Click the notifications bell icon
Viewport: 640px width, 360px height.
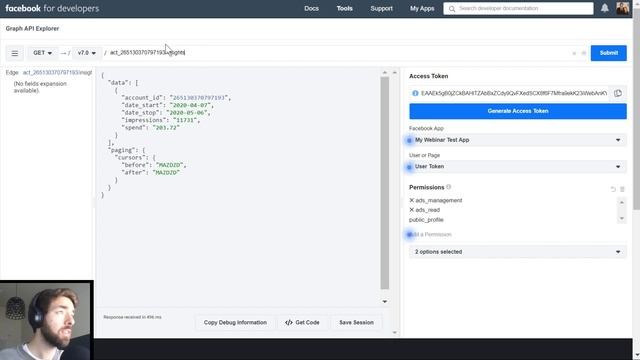[x=604, y=8]
